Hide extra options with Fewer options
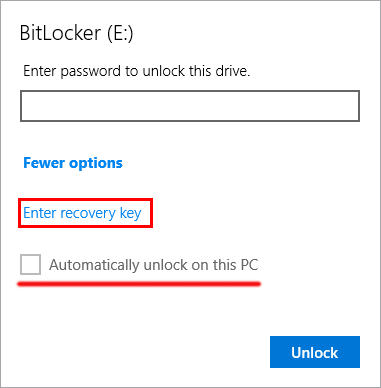The image size is (381, 388). tap(73, 163)
